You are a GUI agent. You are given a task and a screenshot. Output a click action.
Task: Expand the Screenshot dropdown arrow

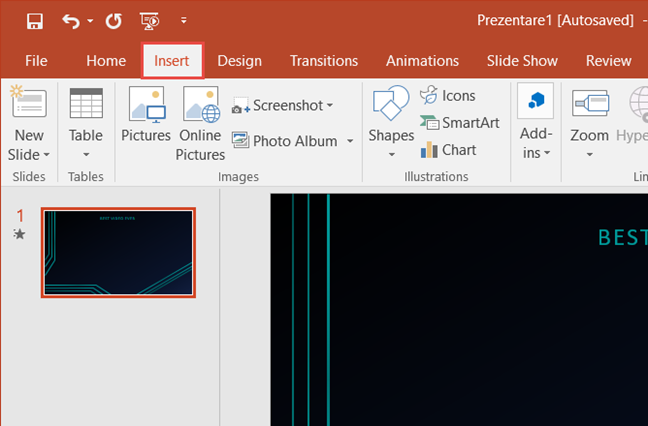(330, 105)
